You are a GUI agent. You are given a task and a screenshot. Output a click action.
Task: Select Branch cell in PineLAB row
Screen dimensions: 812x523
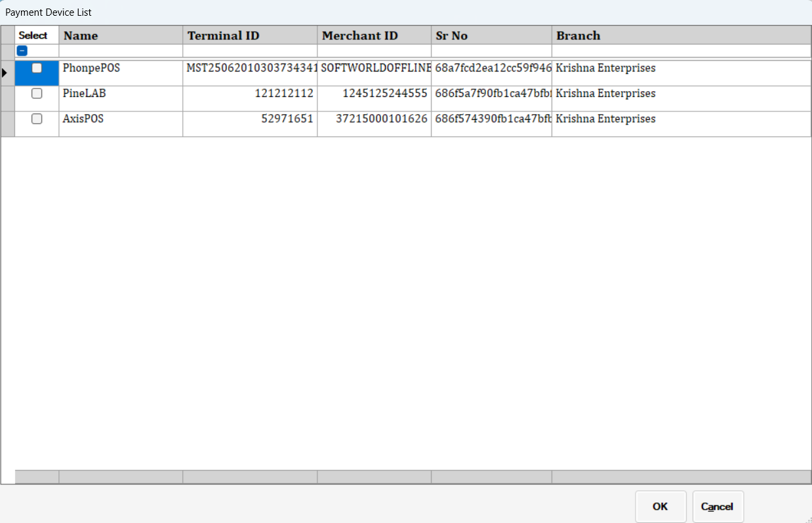tap(681, 98)
